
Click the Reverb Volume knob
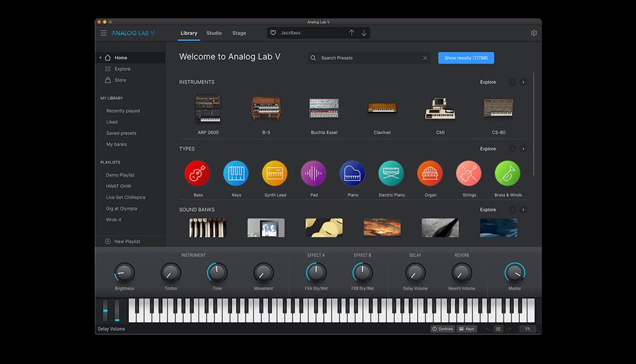(462, 273)
